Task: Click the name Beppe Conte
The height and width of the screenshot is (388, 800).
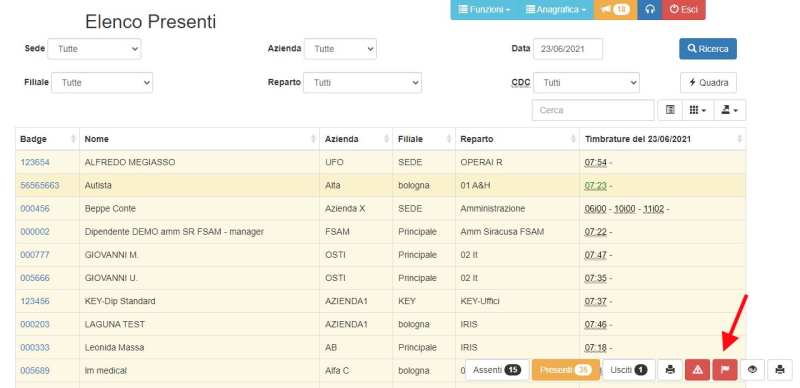Action: 110,209
